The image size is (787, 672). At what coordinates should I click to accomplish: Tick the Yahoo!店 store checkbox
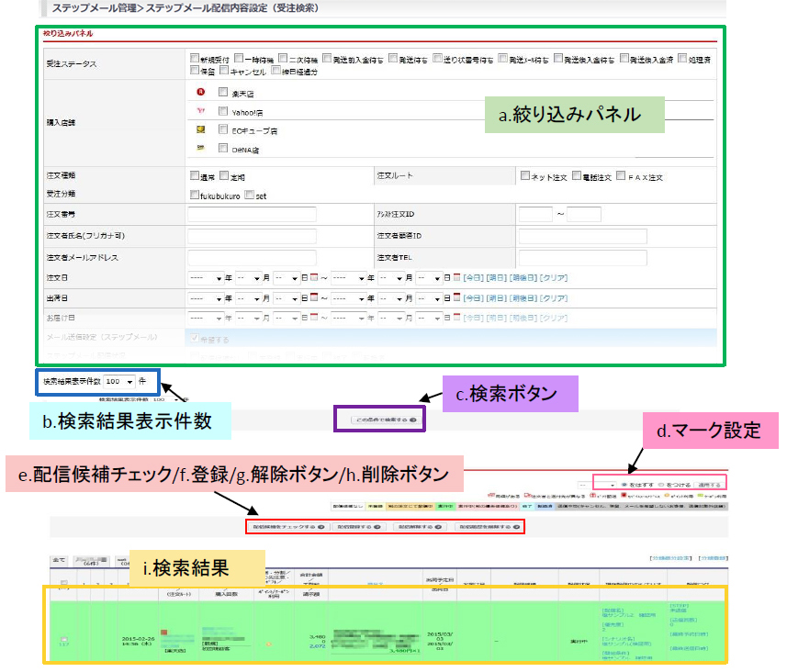(223, 111)
